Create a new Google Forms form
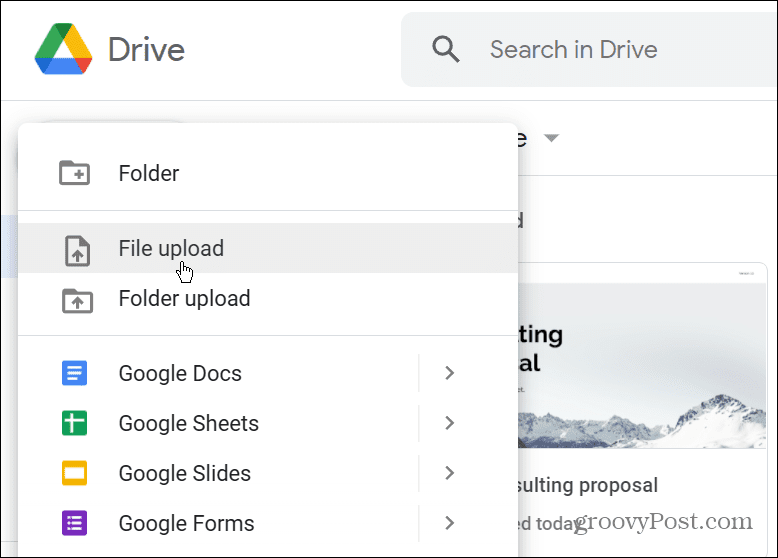 click(218, 523)
